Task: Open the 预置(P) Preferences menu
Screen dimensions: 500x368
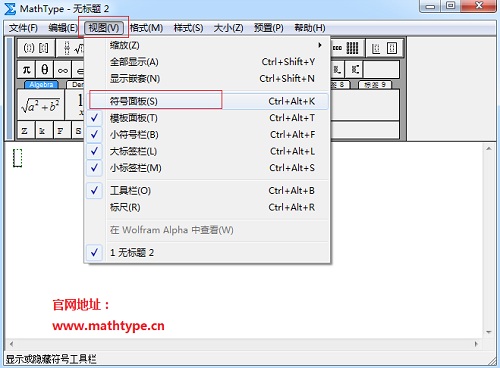Action: tap(269, 28)
